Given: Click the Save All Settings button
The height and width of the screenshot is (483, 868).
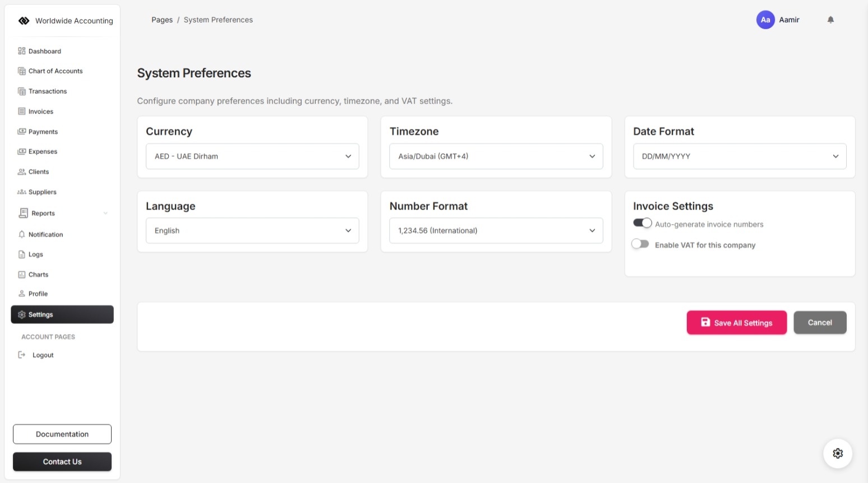Looking at the screenshot, I should (736, 323).
